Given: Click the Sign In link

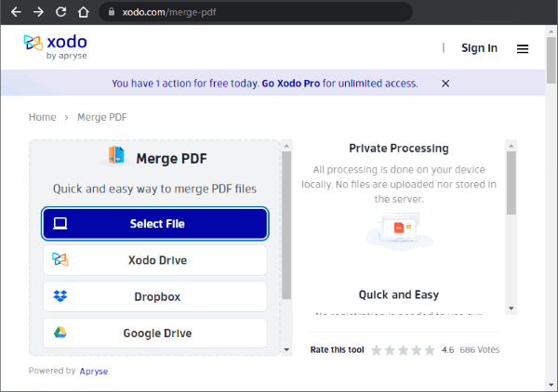Looking at the screenshot, I should 479,48.
